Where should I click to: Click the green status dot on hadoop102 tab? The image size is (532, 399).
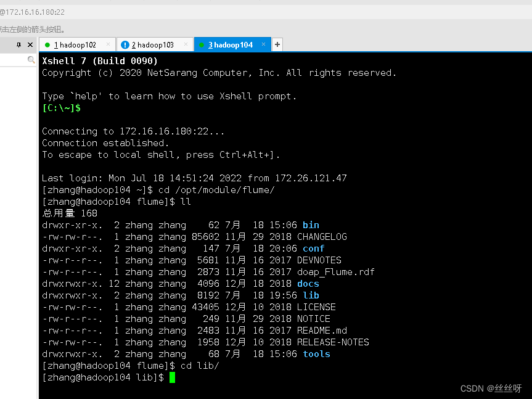pos(47,45)
